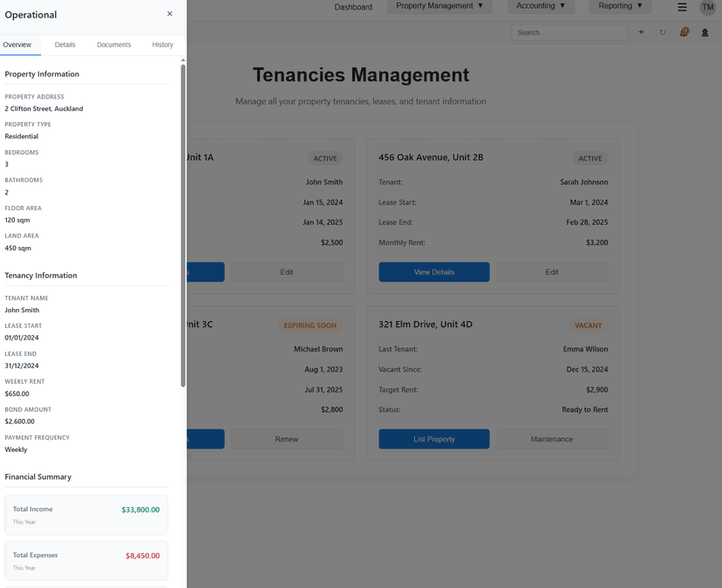The height and width of the screenshot is (588, 722).
Task: Click the "Property Information" section heading
Action: 42,74
